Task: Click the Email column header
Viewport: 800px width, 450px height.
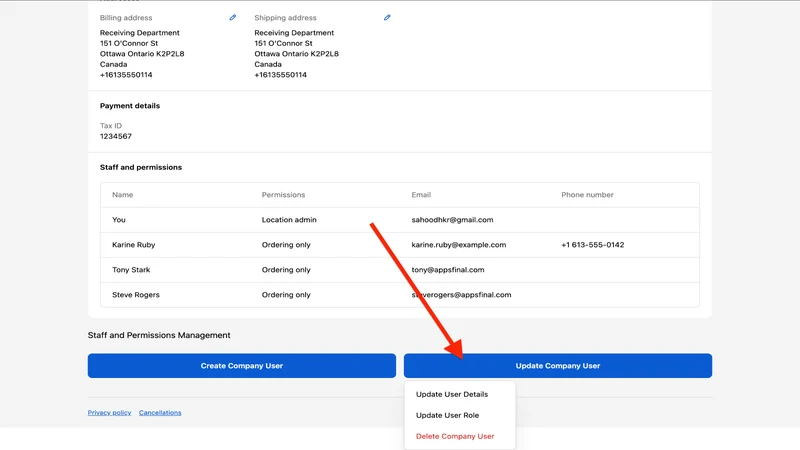Action: click(421, 195)
